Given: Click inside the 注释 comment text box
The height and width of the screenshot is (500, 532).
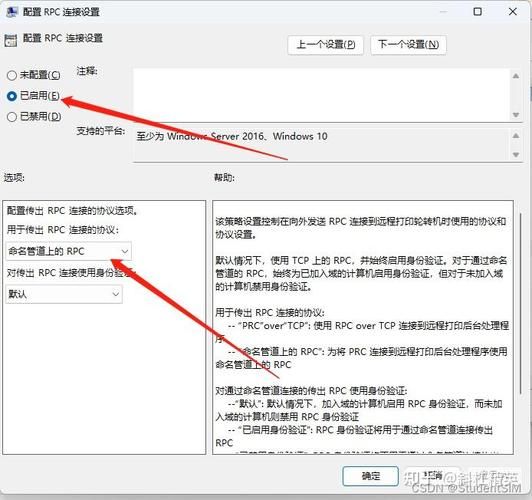Looking at the screenshot, I should click(x=321, y=95).
